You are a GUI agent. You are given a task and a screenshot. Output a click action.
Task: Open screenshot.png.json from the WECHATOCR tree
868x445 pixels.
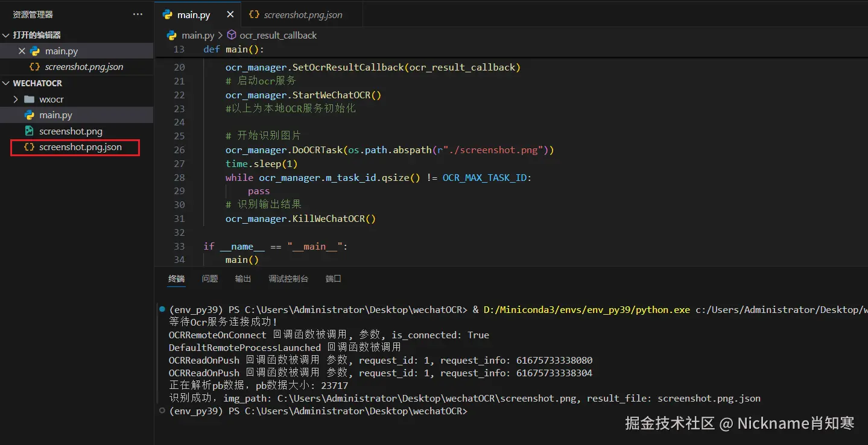pyautogui.click(x=80, y=147)
